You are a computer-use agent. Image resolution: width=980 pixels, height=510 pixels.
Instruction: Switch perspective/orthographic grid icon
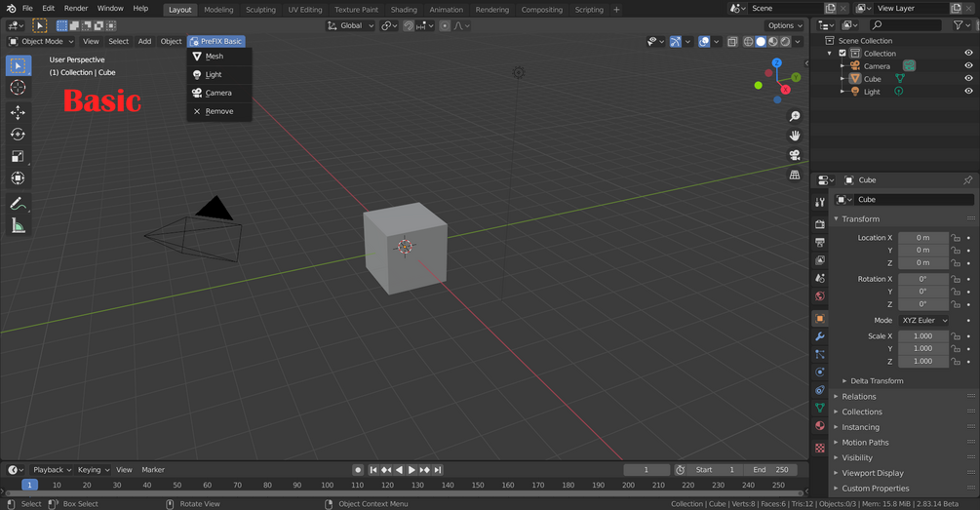click(x=795, y=175)
